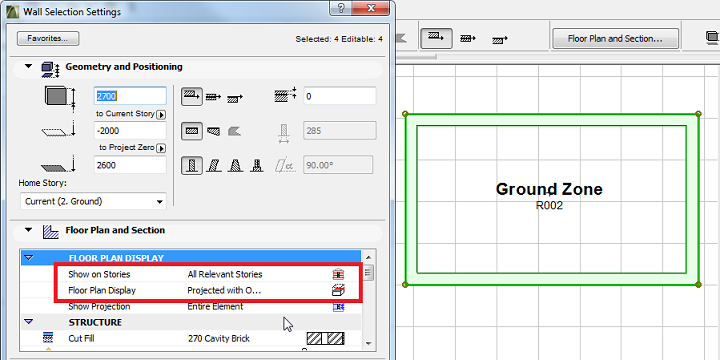Close the Wall Selection Settings dialog
Image resolution: width=720 pixels, height=360 pixels.
(371, 7)
